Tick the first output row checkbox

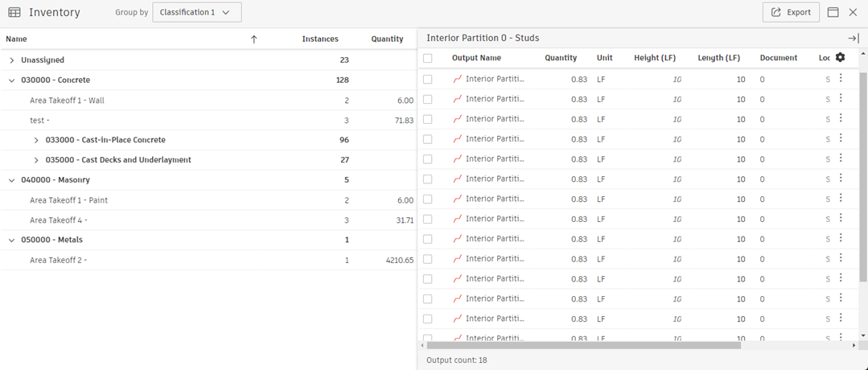point(428,79)
